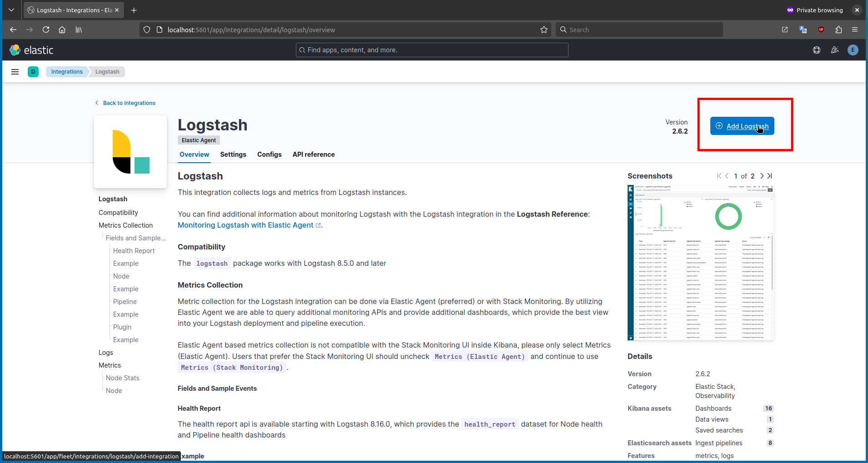
Task: Click the Add Logstash button
Action: tap(742, 126)
